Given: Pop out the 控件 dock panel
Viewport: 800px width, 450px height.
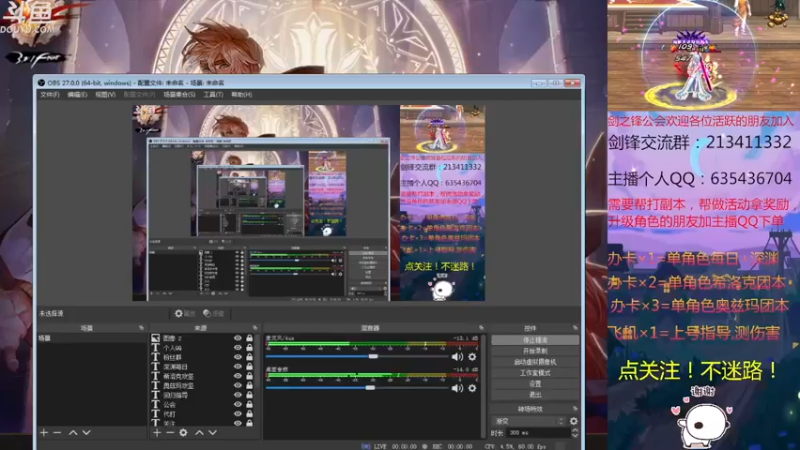Looking at the screenshot, I should (x=575, y=328).
